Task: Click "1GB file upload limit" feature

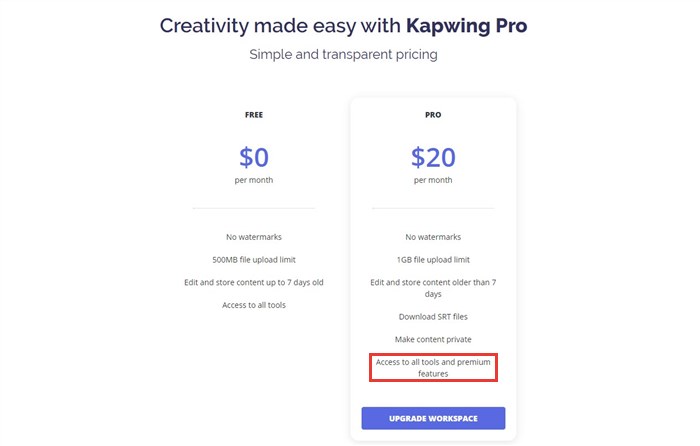Action: [x=433, y=260]
